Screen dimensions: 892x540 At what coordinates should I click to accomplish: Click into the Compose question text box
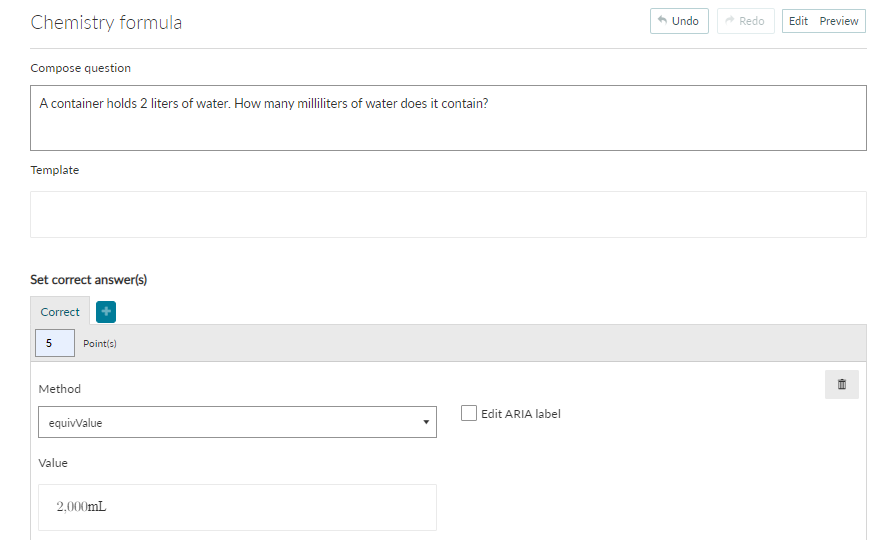(x=448, y=118)
